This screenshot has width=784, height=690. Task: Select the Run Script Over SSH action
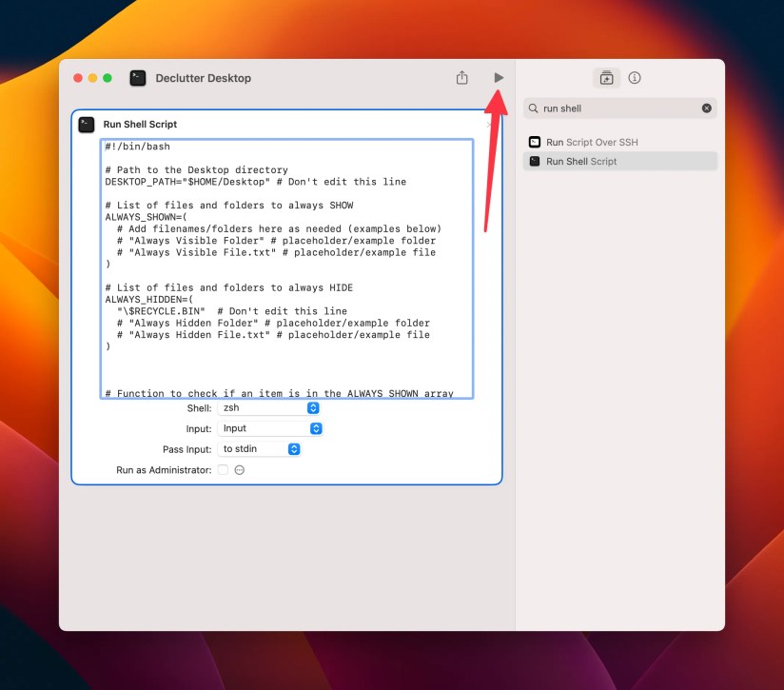(620, 142)
